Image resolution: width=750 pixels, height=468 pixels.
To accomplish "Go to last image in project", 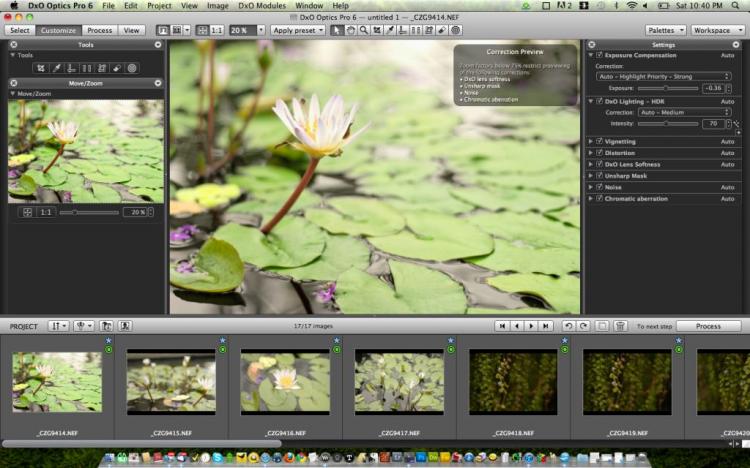I will [546, 326].
